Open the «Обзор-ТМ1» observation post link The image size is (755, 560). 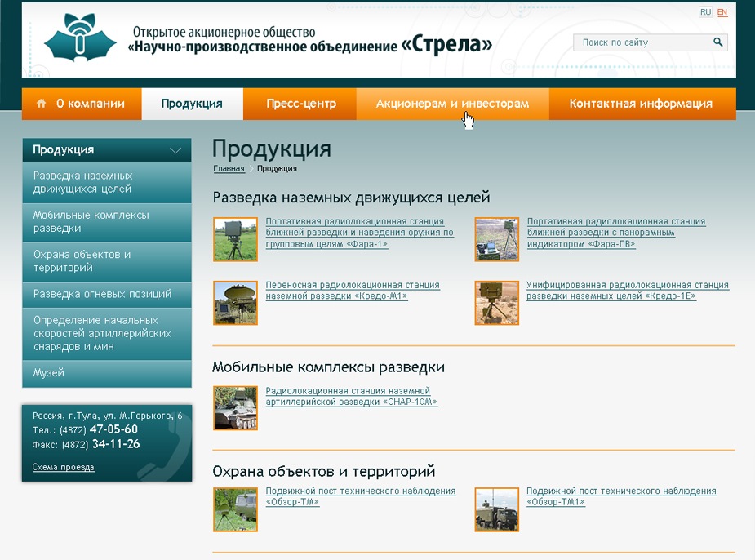(621, 496)
